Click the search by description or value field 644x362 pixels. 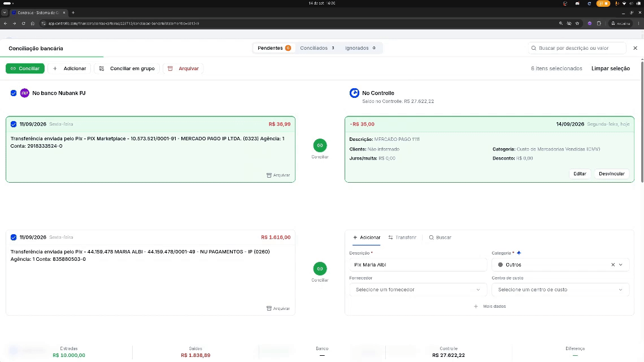click(577, 48)
